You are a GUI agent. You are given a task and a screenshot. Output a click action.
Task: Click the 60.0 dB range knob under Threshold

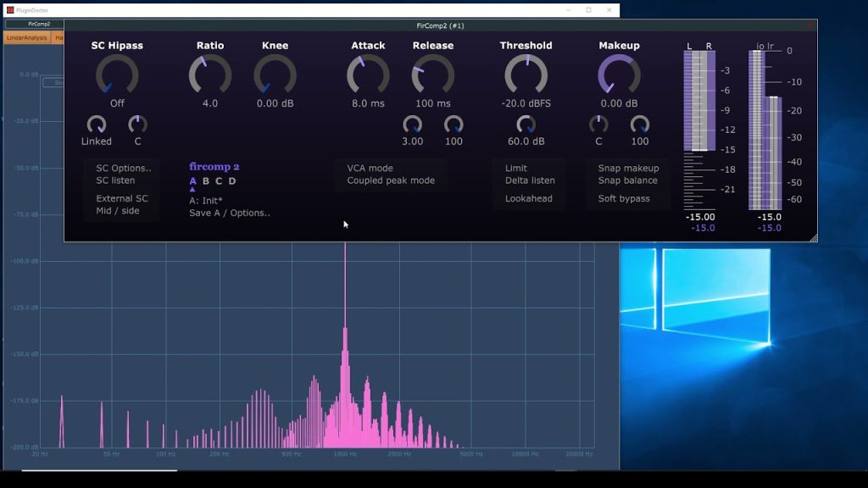point(526,125)
